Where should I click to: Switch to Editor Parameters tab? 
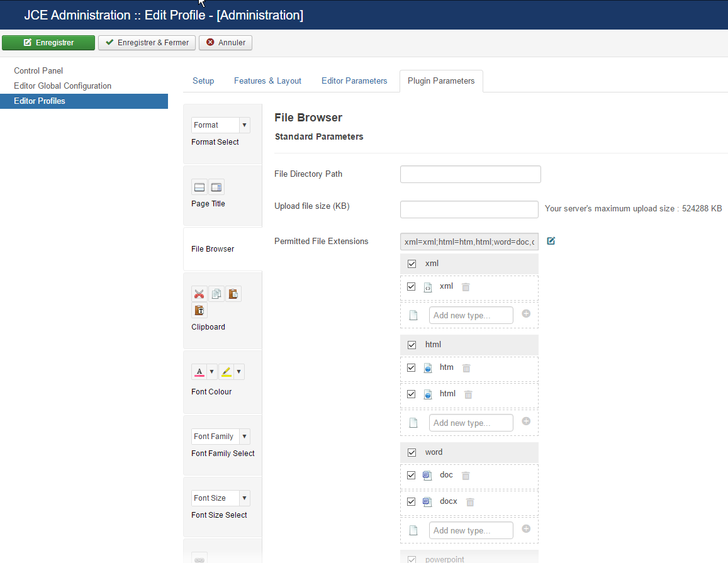(354, 81)
